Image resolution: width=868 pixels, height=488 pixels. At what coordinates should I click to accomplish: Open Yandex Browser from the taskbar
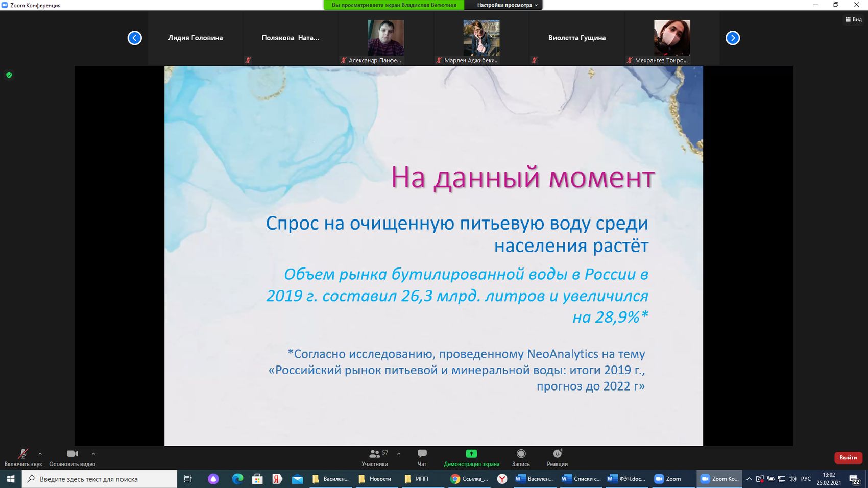502,479
